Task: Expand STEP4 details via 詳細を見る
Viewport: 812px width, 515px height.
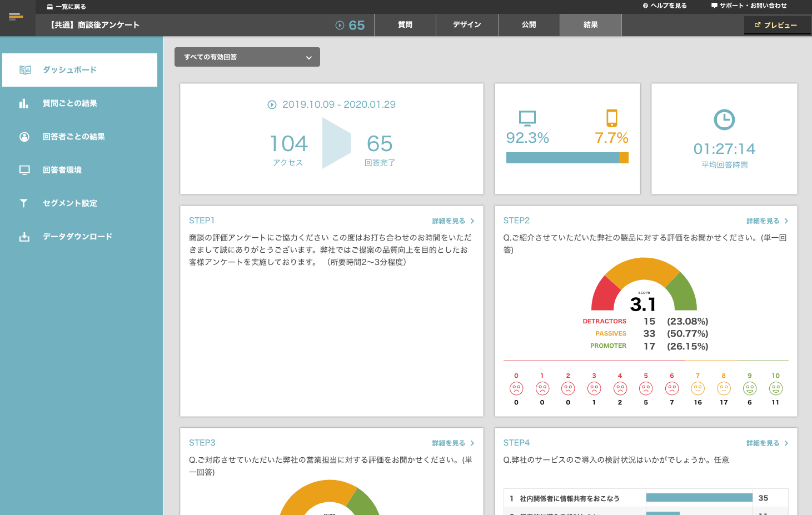Action: pos(767,443)
